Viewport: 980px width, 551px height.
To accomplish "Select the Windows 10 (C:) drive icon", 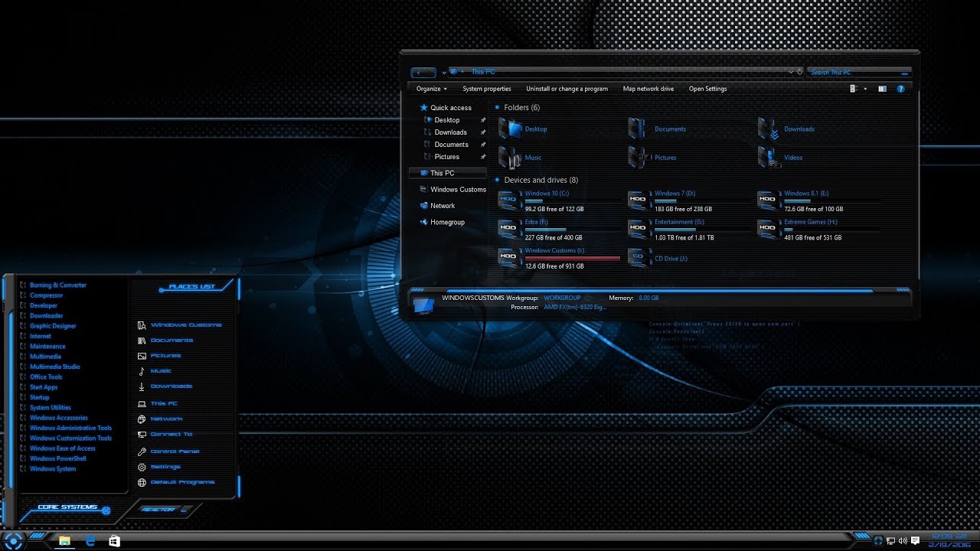I will point(508,201).
